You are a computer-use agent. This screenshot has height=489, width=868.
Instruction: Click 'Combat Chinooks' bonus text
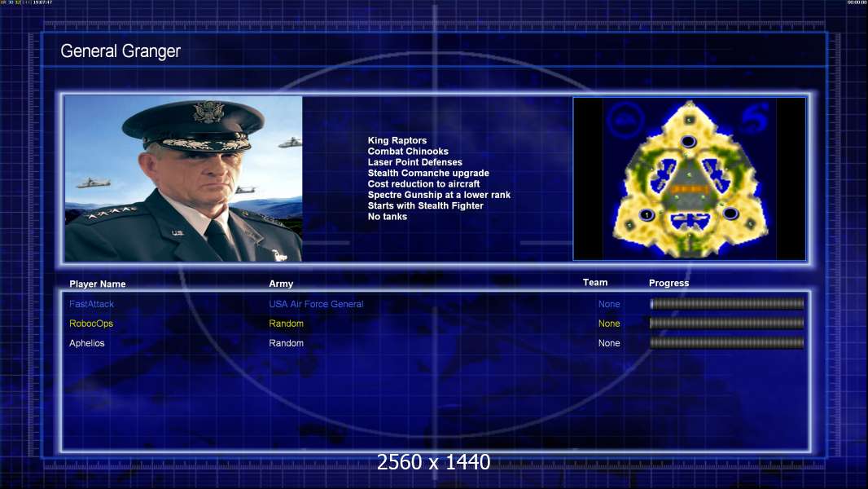click(408, 152)
